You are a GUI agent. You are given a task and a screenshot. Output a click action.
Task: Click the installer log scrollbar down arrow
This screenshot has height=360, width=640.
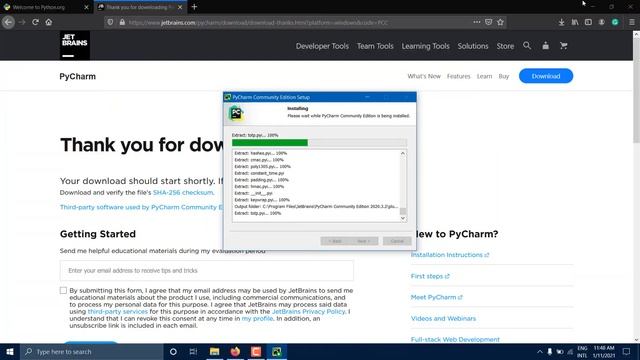403,218
